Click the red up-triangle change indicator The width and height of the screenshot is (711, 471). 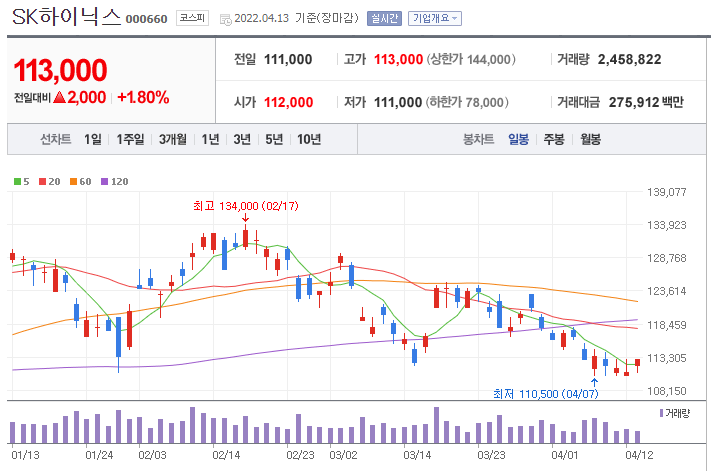point(59,97)
